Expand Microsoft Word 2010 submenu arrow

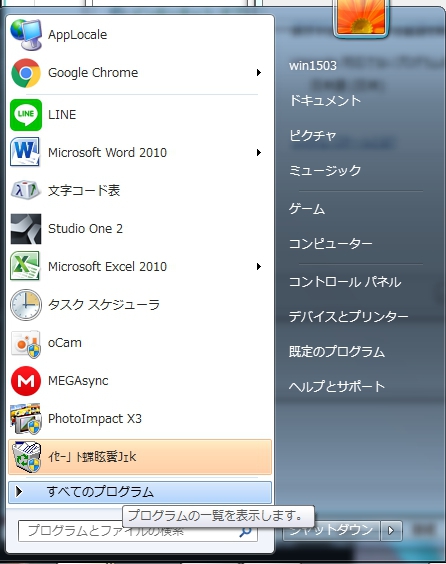[259, 153]
